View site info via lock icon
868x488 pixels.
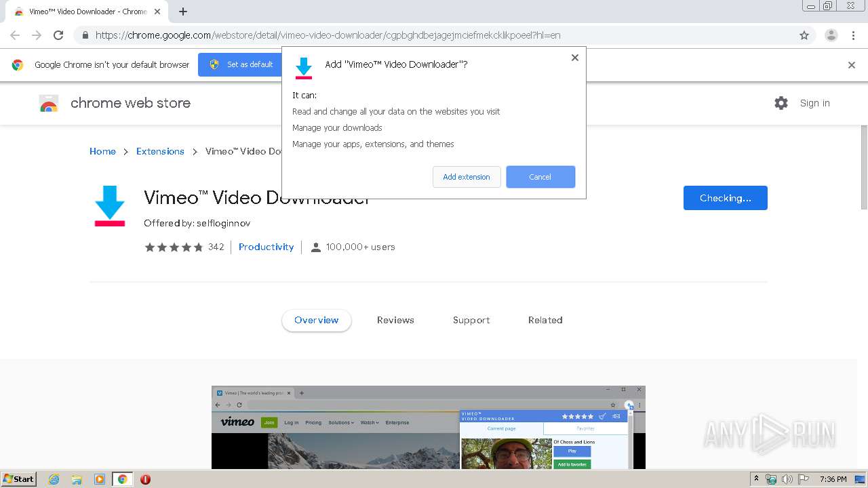coord(85,35)
